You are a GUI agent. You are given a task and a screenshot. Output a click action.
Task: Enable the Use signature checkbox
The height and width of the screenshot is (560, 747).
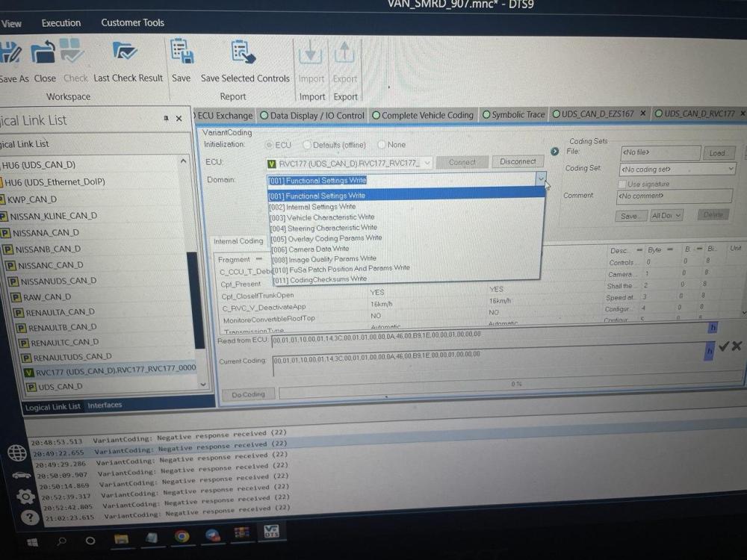point(622,184)
